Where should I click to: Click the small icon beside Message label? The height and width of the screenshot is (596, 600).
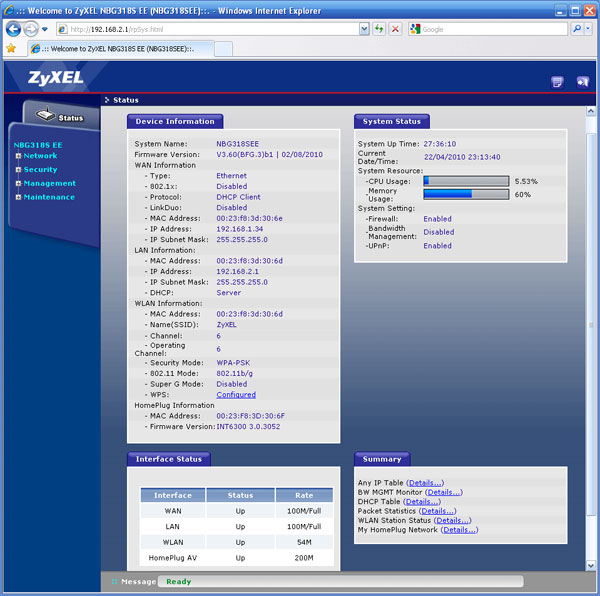[x=114, y=582]
